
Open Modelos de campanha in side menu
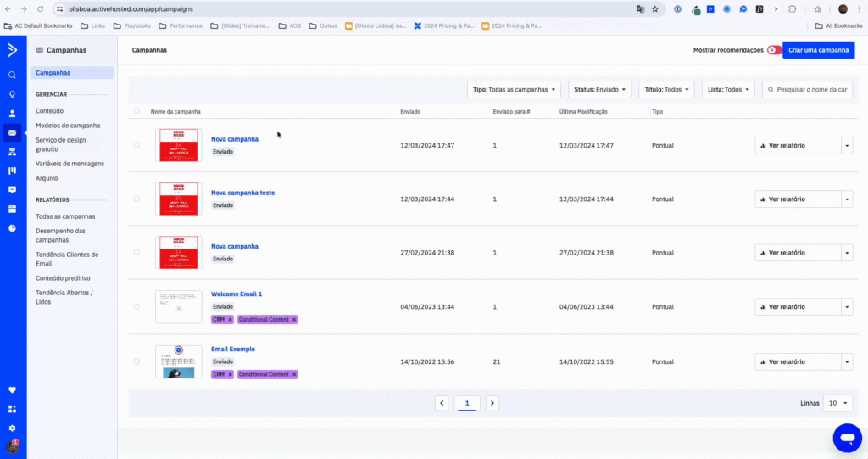pyautogui.click(x=68, y=126)
